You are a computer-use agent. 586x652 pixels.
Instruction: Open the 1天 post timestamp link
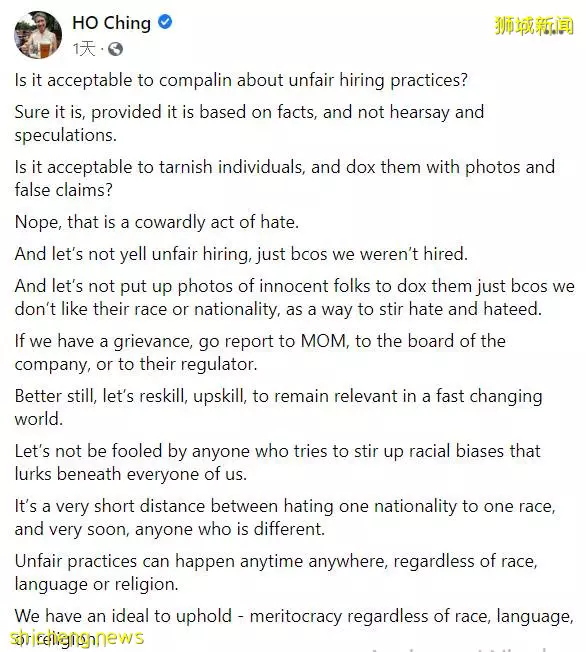pyautogui.click(x=84, y=49)
